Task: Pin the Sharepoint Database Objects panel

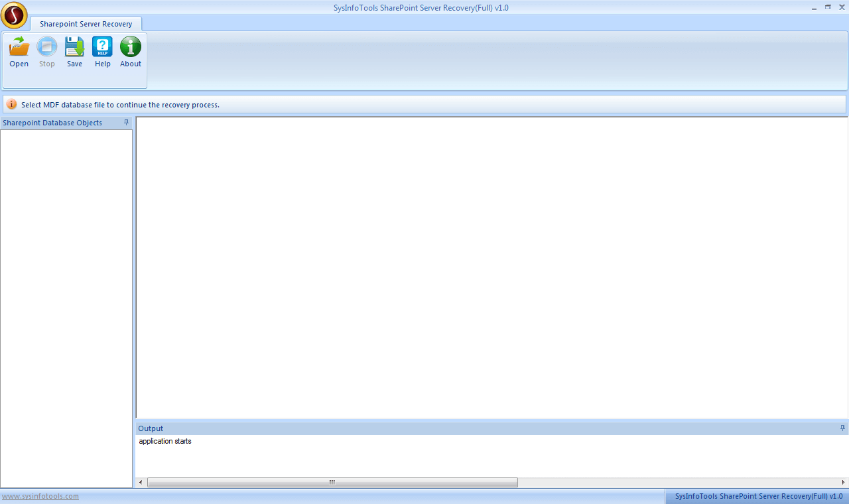Action: click(x=127, y=123)
